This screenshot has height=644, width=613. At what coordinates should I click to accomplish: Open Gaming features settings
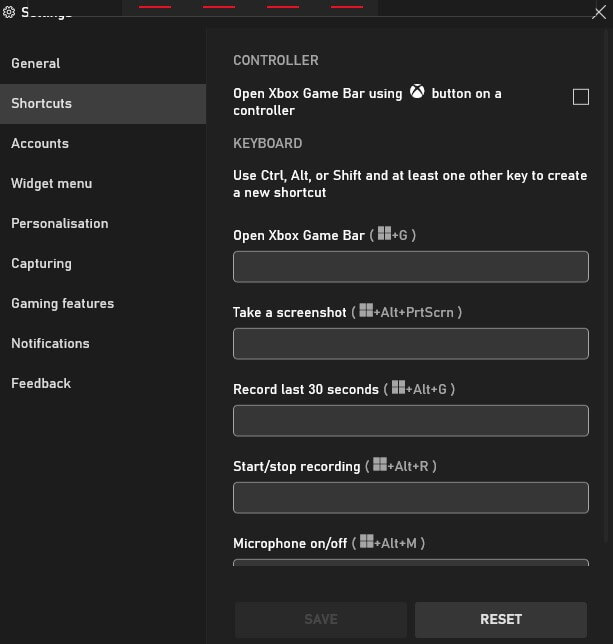(x=103, y=304)
